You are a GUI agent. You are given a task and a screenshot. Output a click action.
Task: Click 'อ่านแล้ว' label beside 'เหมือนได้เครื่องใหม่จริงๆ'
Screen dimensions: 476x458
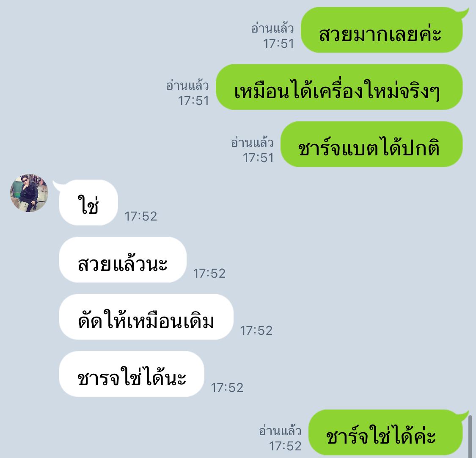coord(187,86)
